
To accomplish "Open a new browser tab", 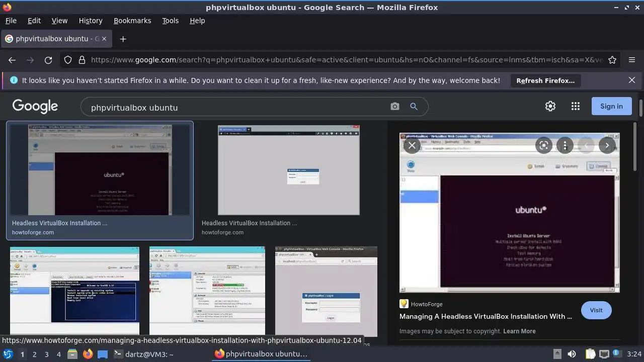I will click(123, 39).
